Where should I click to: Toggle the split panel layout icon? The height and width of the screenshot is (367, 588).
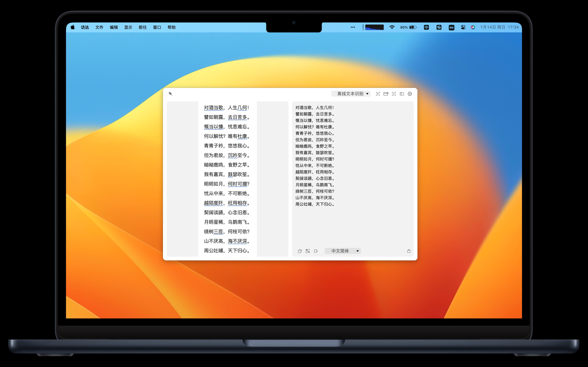coord(402,94)
